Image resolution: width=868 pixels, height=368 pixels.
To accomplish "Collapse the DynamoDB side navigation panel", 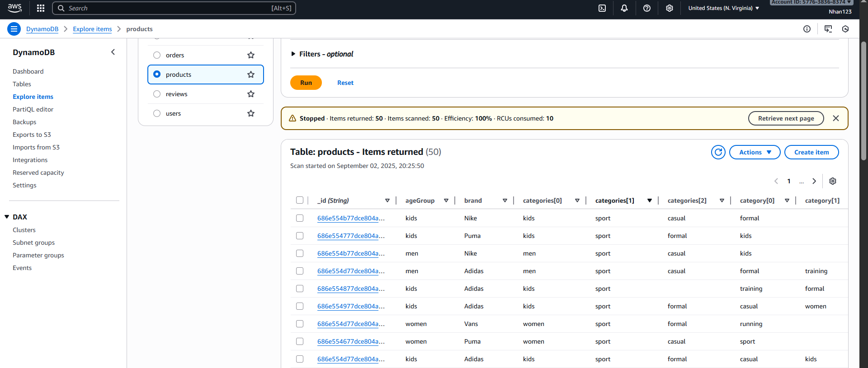I will pyautogui.click(x=113, y=52).
